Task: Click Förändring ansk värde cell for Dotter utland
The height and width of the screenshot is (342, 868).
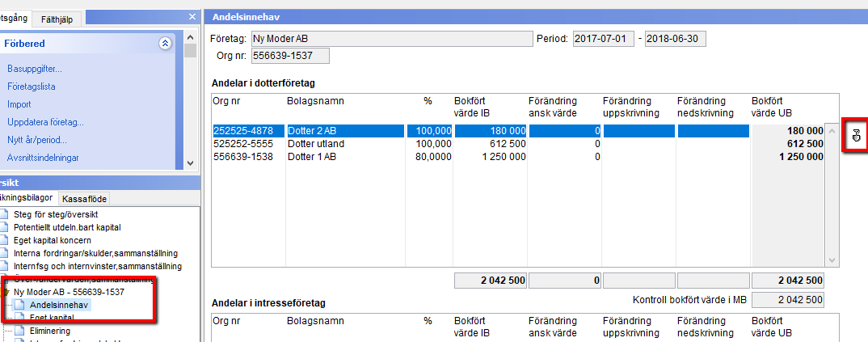Action: [565, 144]
